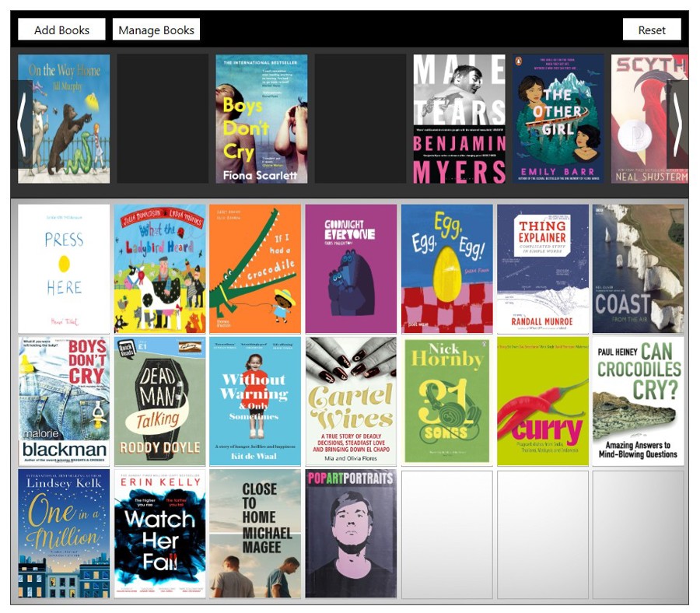Click the empty carousel slot before Male Tears
The image size is (700, 613).
tap(360, 119)
